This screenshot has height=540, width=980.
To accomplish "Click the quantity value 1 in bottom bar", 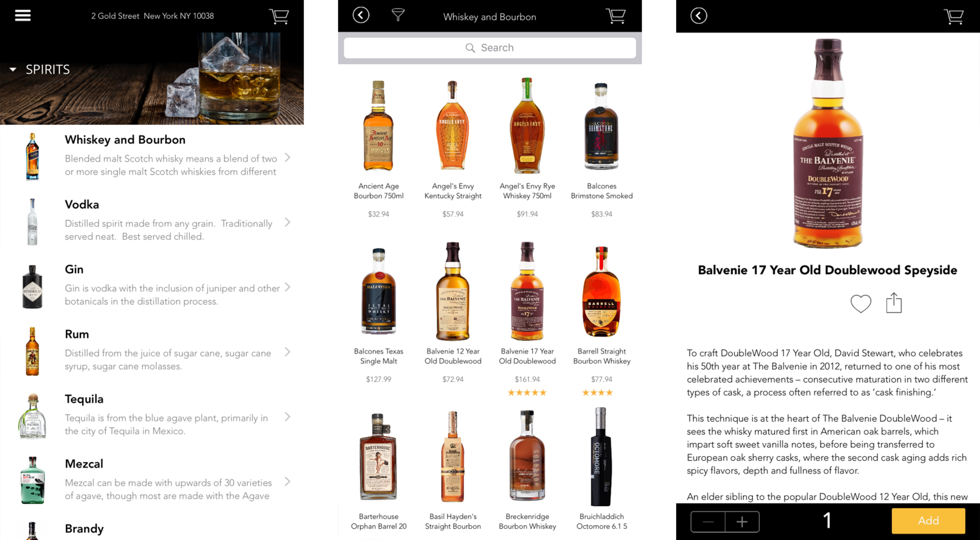I will pyautogui.click(x=827, y=521).
